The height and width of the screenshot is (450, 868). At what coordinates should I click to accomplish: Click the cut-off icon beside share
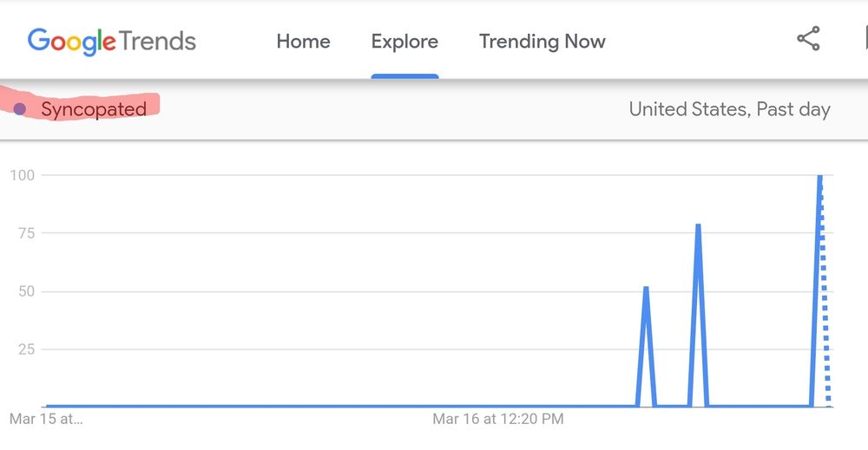pos(865,39)
